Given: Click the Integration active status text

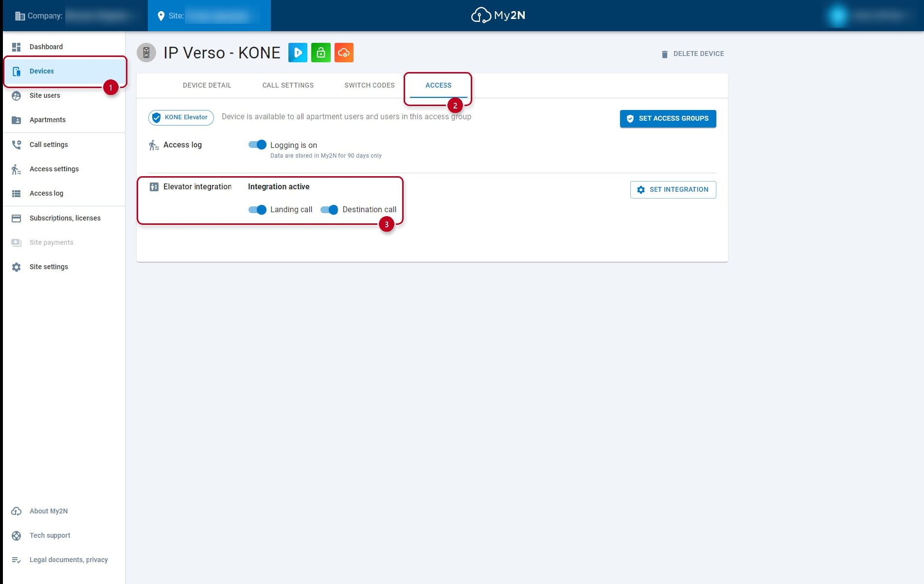Looking at the screenshot, I should (x=279, y=187).
